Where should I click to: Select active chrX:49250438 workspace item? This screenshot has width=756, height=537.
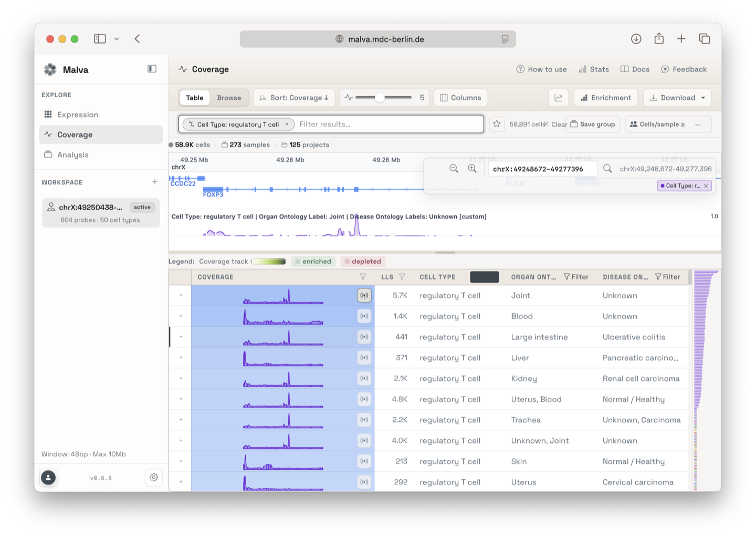pos(101,213)
